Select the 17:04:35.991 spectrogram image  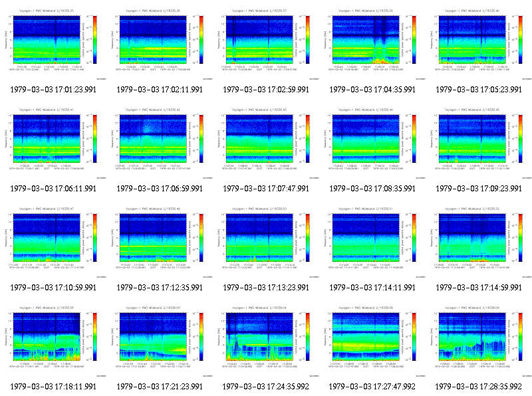[372, 45]
